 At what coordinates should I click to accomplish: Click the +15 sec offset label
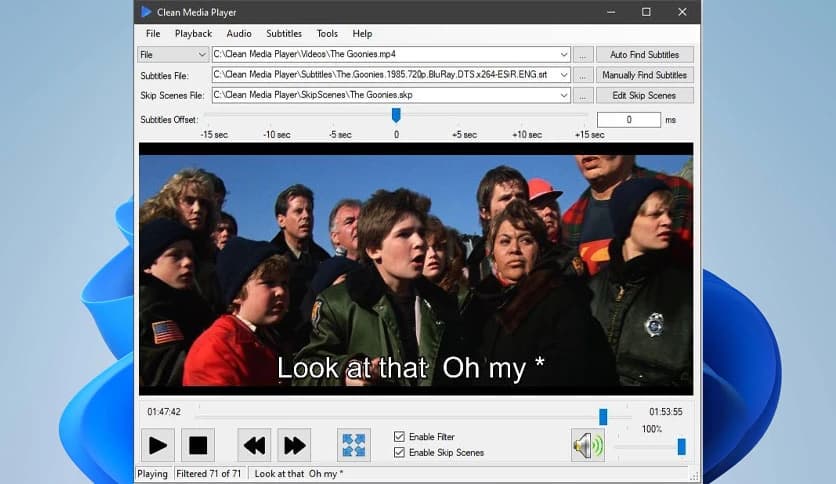pos(590,135)
